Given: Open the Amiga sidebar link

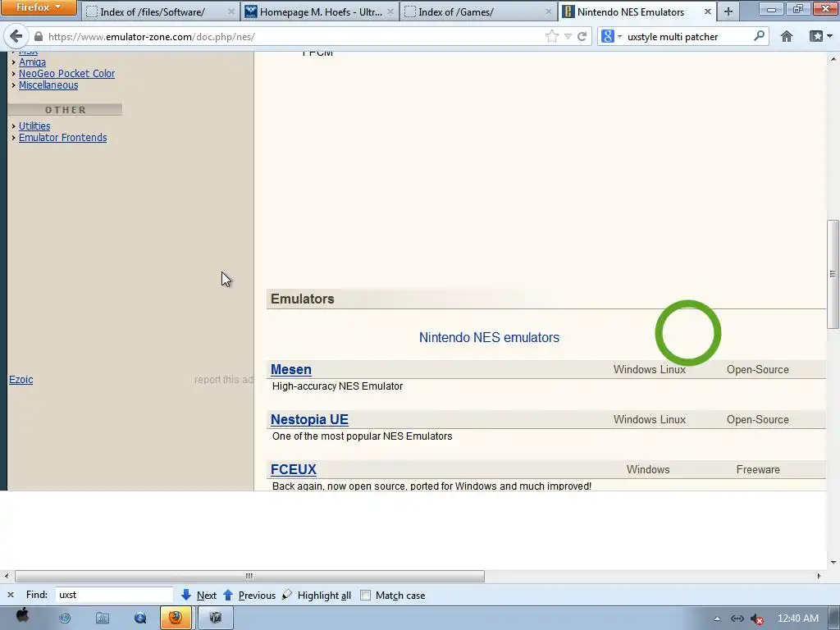Looking at the screenshot, I should click(32, 62).
